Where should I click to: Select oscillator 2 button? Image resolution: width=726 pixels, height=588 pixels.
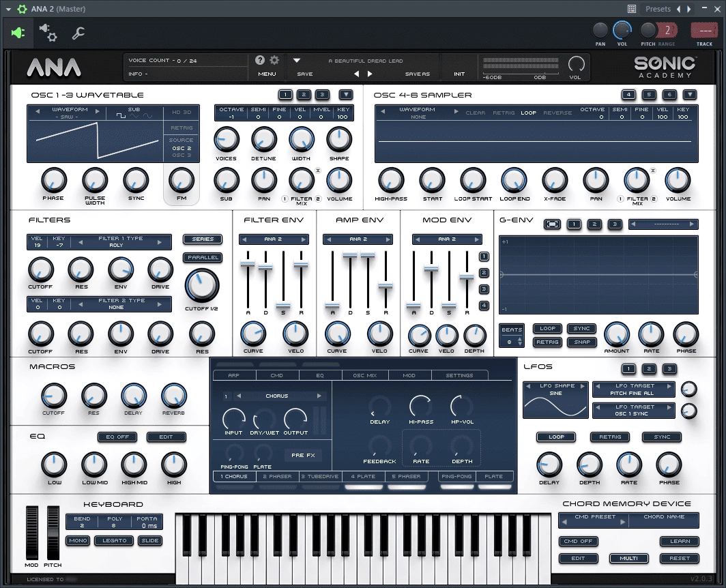(x=304, y=94)
